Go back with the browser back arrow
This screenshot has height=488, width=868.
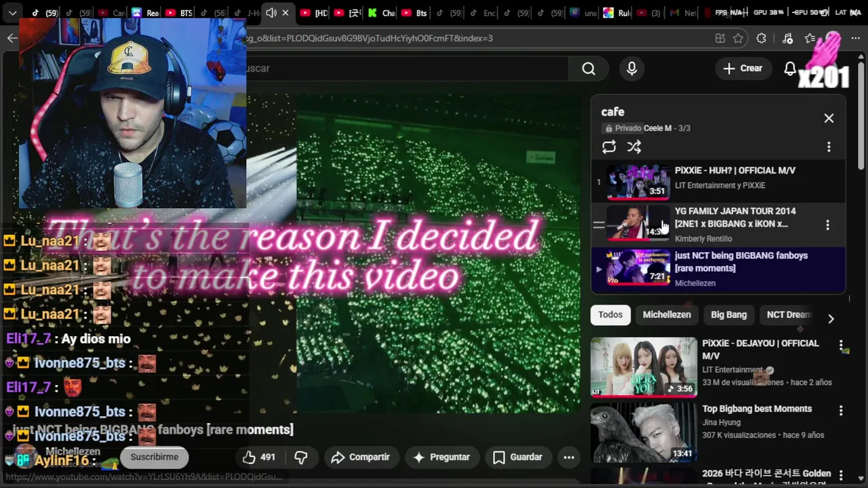click(12, 38)
